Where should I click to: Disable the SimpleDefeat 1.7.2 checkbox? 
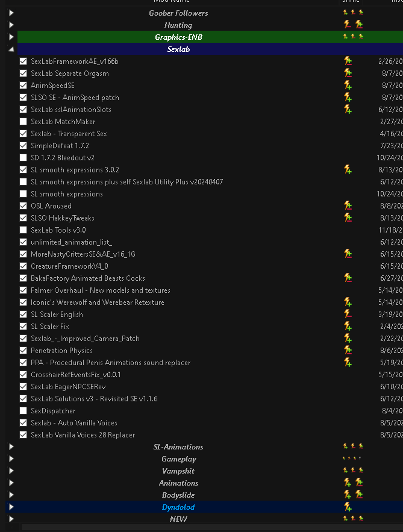23,146
